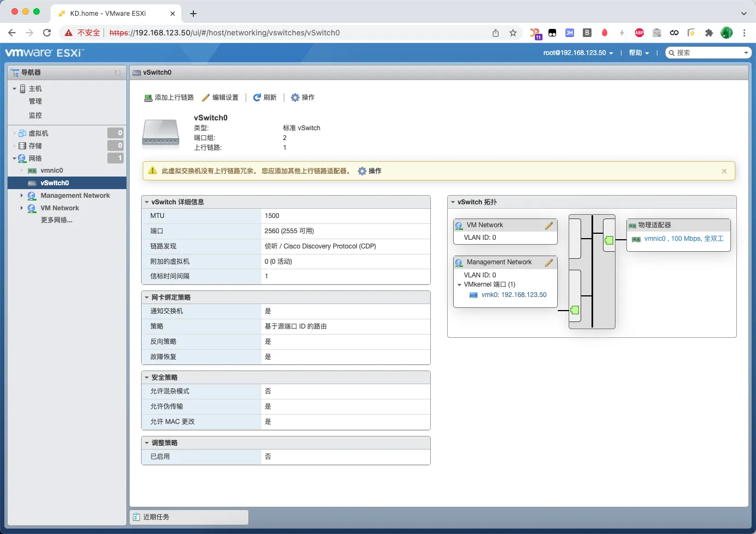Image resolution: width=756 pixels, height=534 pixels.
Task: Open Manage (管理) under Host
Action: [35, 101]
